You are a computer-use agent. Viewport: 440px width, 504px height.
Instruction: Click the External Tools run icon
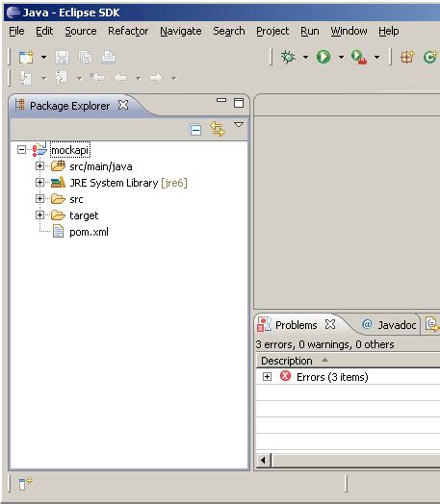tap(359, 57)
